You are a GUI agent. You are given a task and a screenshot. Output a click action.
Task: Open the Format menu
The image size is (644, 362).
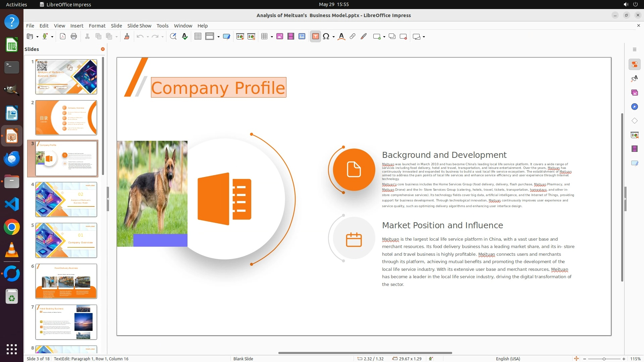tap(97, 26)
